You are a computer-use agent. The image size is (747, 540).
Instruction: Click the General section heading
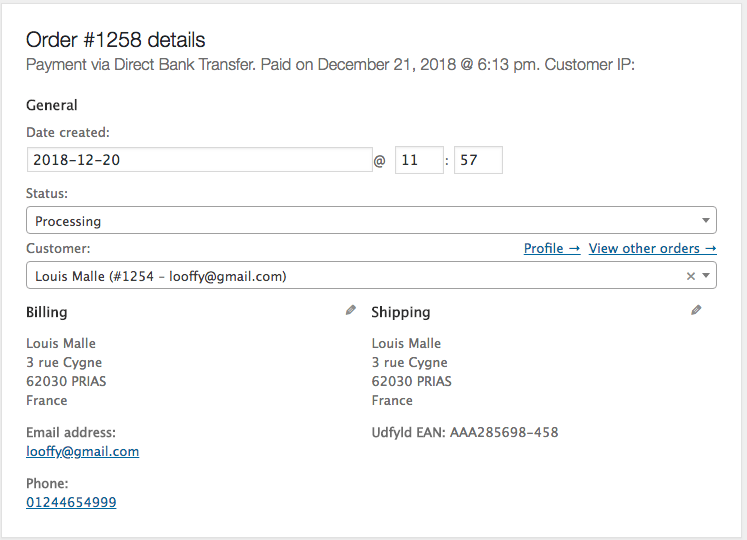click(x=52, y=105)
